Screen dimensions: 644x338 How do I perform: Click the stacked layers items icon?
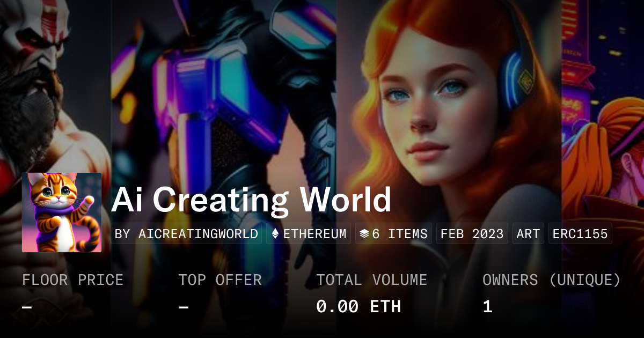pos(364,234)
